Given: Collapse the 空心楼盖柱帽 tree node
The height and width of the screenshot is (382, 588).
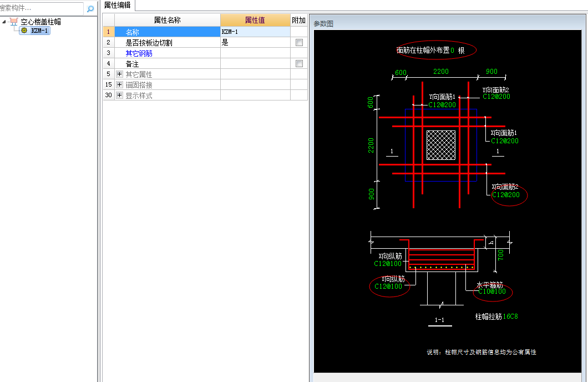Looking at the screenshot, I should [4, 22].
